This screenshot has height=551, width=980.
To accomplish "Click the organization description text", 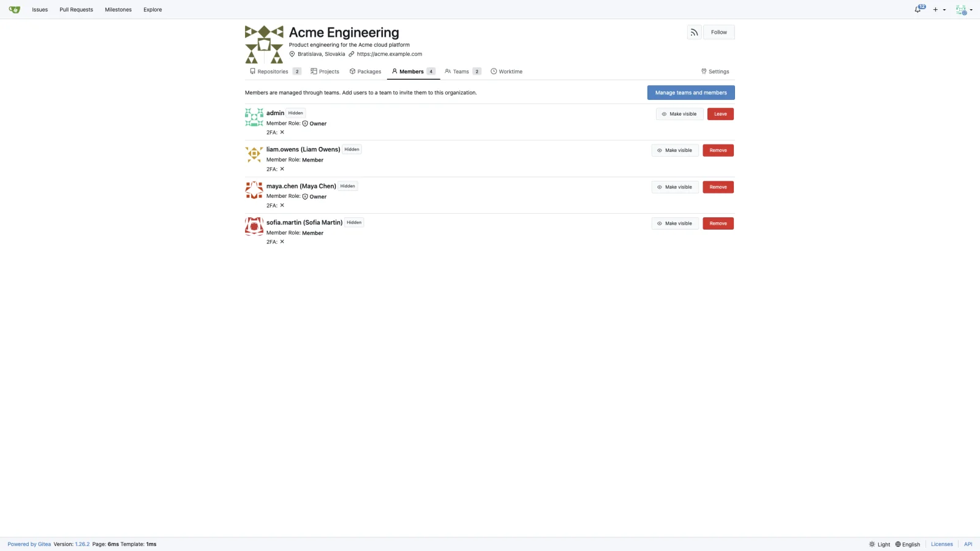I will 349,45.
